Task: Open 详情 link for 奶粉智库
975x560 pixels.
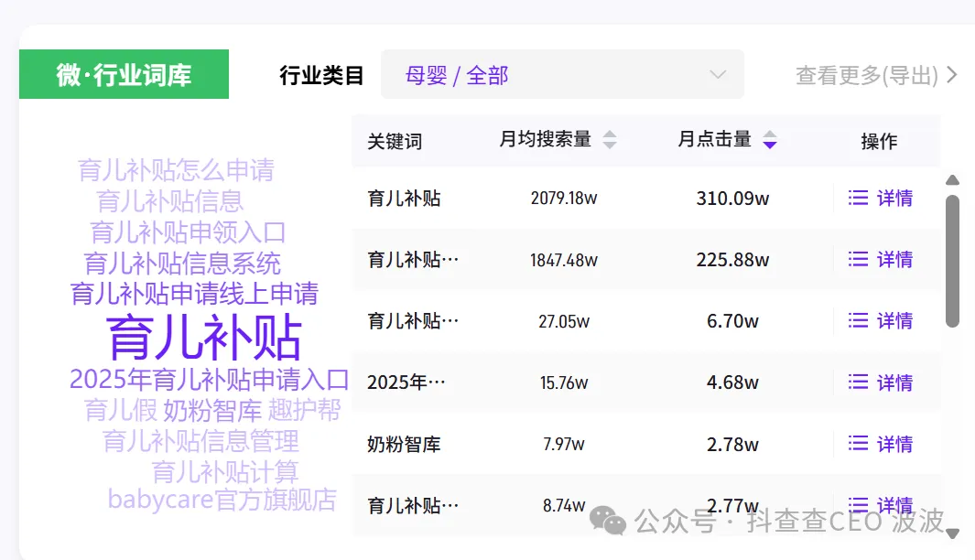Action: click(894, 444)
